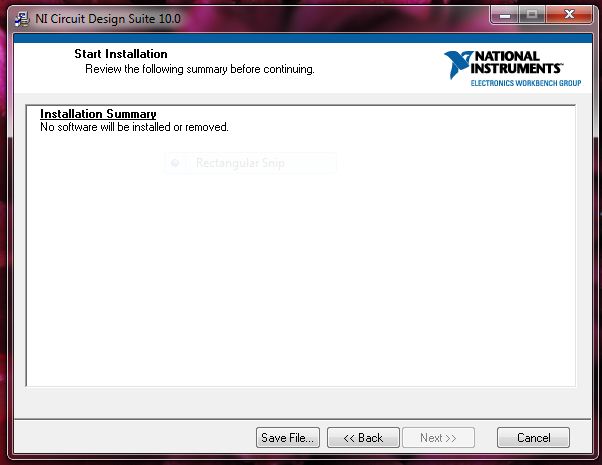Click empty area of the summary text box
This screenshot has width=602, height=465.
pyautogui.click(x=300, y=280)
